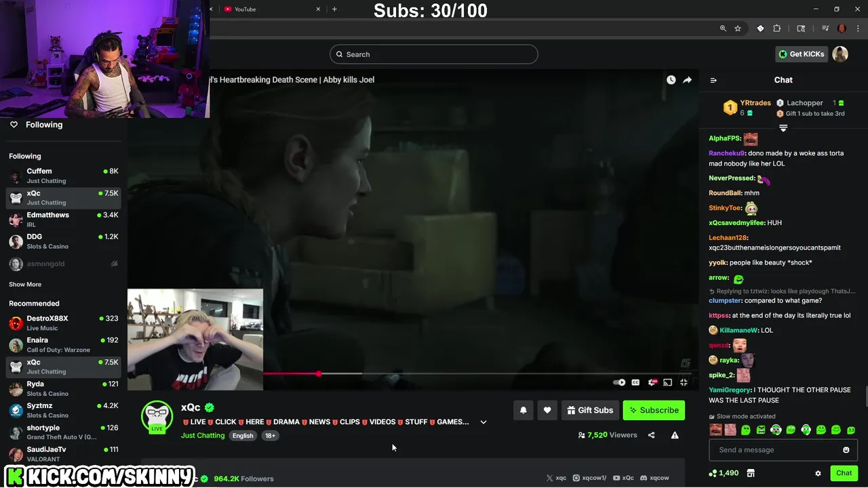Click the browser zoom magnifier icon

click(x=723, y=28)
